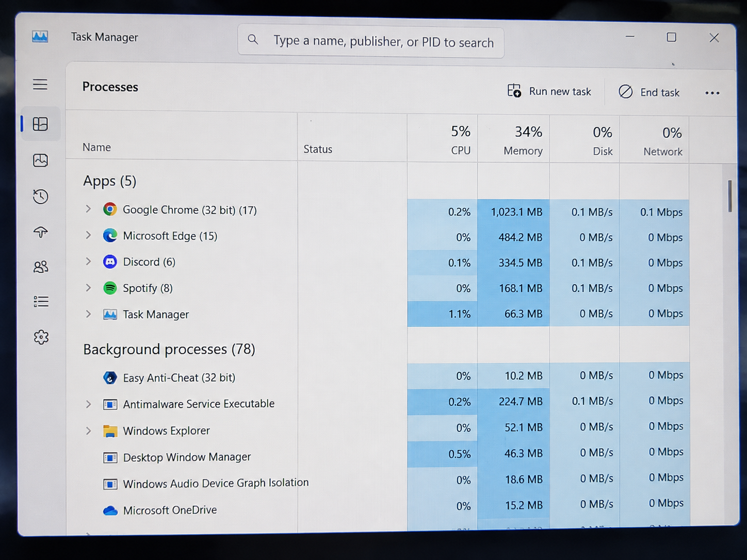747x560 pixels.
Task: Click the Microsoft Edge app icon
Action: pos(110,236)
